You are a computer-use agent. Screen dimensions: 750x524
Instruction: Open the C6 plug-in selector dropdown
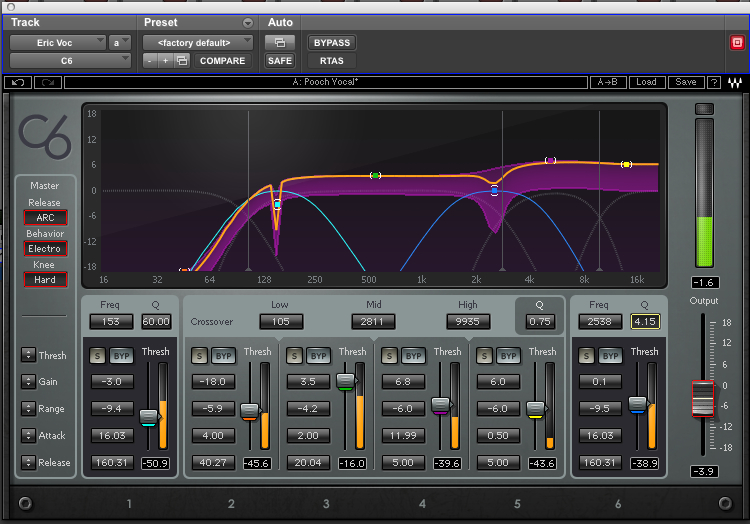[70, 61]
